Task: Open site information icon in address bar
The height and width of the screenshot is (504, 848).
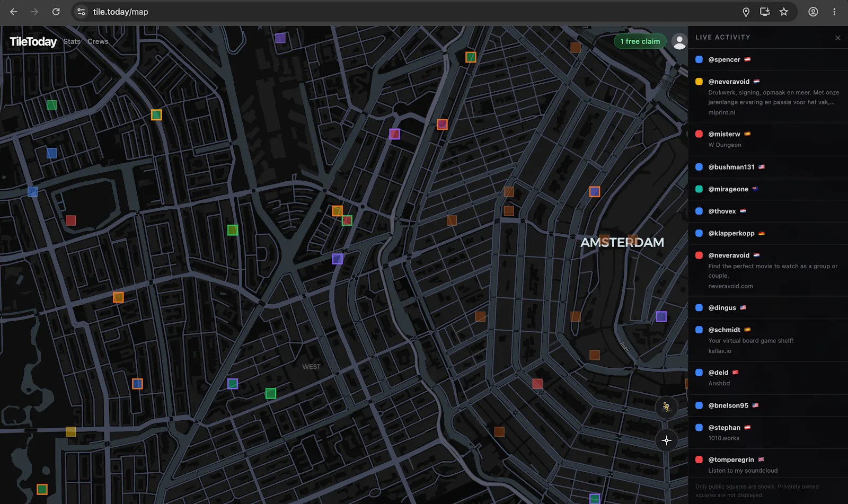Action: 81,12
